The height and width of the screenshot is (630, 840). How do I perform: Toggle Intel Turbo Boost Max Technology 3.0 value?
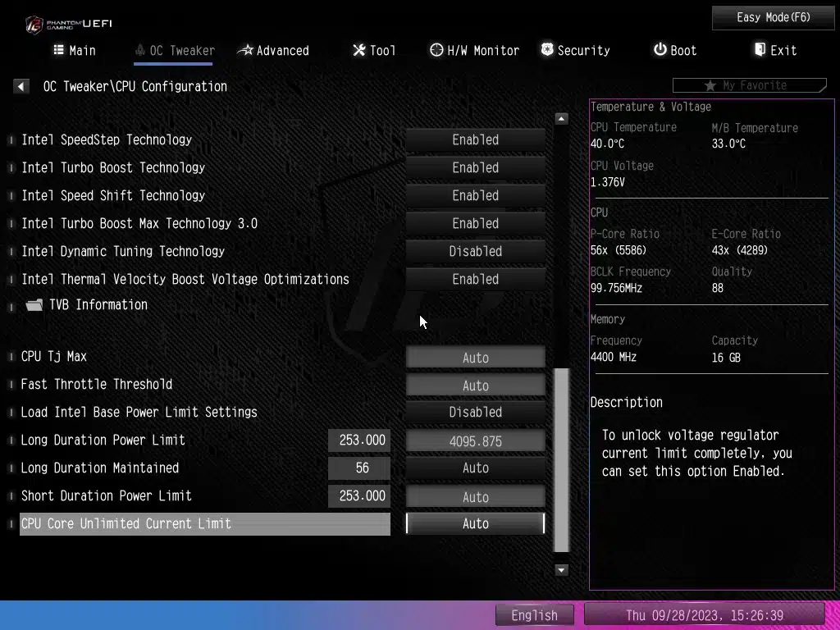[x=475, y=223]
